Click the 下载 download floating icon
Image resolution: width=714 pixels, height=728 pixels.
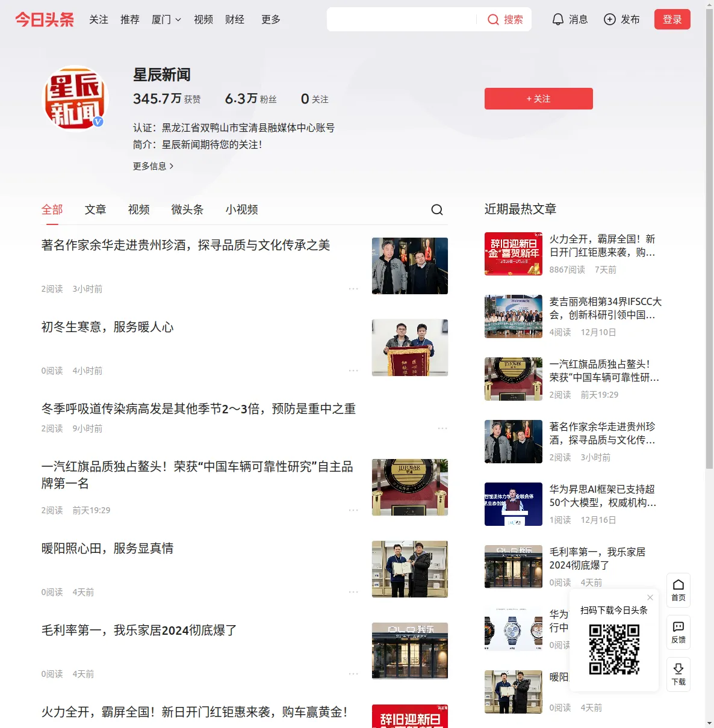pyautogui.click(x=678, y=674)
